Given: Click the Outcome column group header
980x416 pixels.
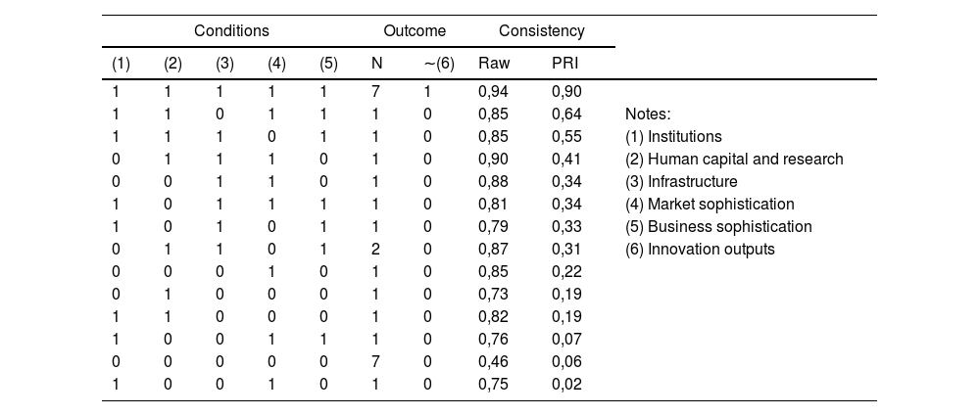Looking at the screenshot, I should tap(415, 31).
